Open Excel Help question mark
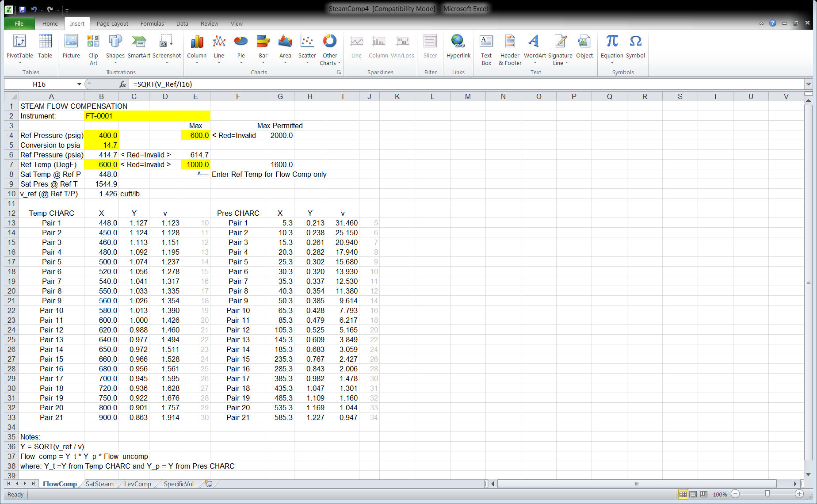 773,23
